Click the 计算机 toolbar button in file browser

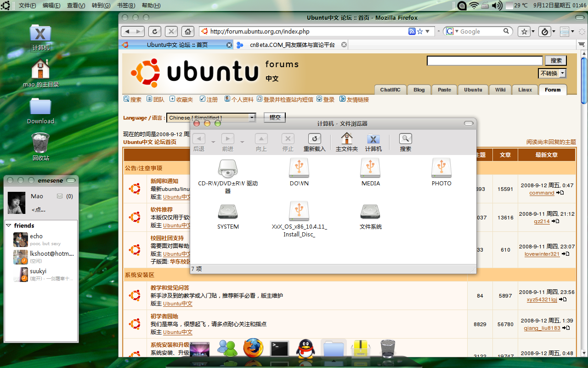click(x=373, y=143)
